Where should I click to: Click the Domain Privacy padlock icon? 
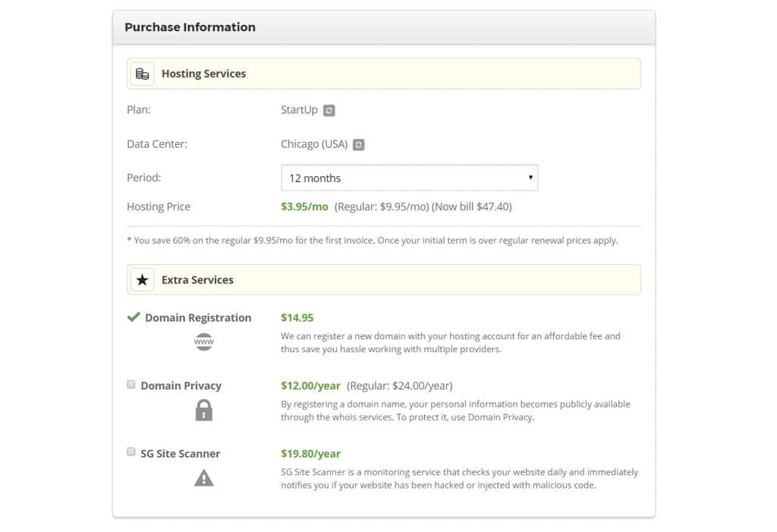tap(203, 410)
